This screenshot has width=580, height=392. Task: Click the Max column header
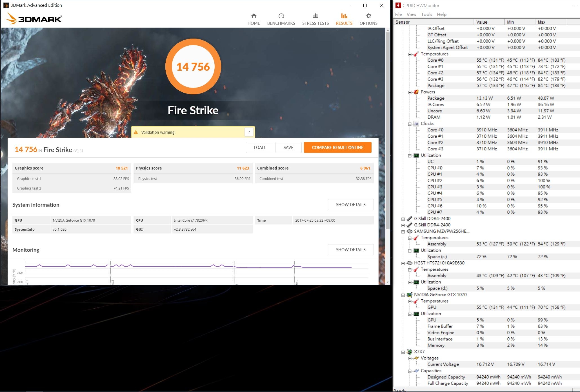[x=550, y=22]
